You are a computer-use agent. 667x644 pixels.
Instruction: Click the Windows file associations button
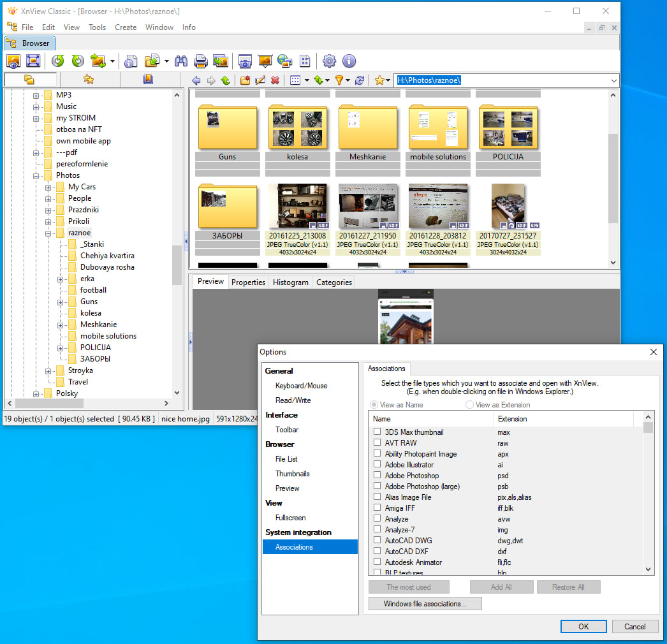(425, 603)
